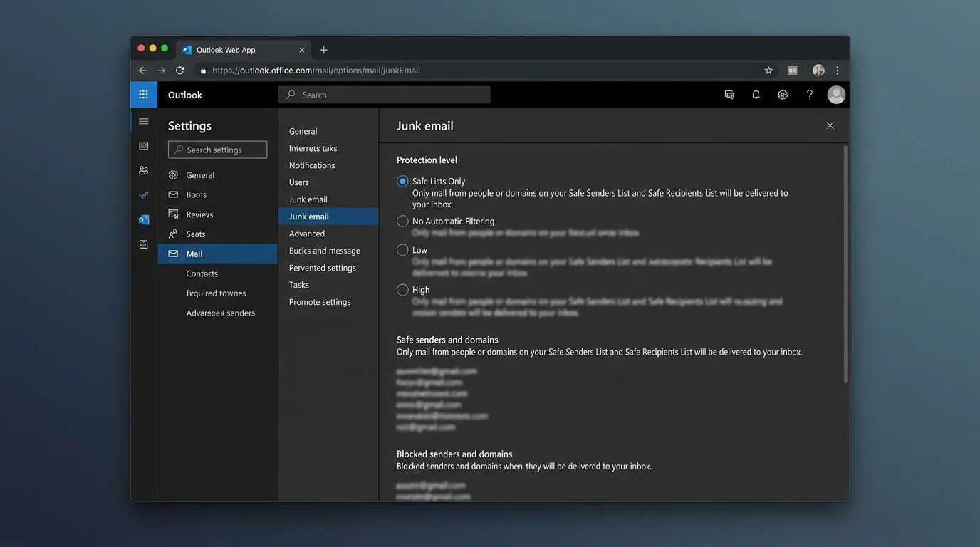Image resolution: width=980 pixels, height=547 pixels.
Task: Choose the Low protection level option
Action: (402, 250)
